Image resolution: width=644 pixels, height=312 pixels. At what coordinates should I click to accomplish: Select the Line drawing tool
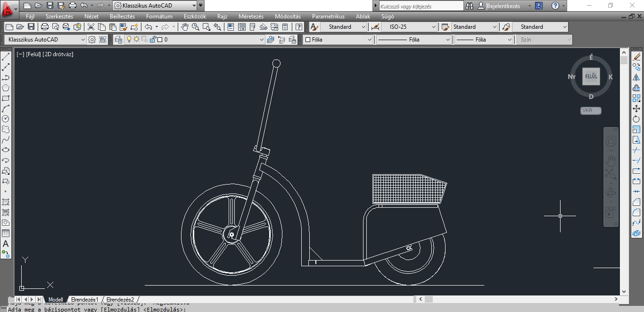[6, 57]
